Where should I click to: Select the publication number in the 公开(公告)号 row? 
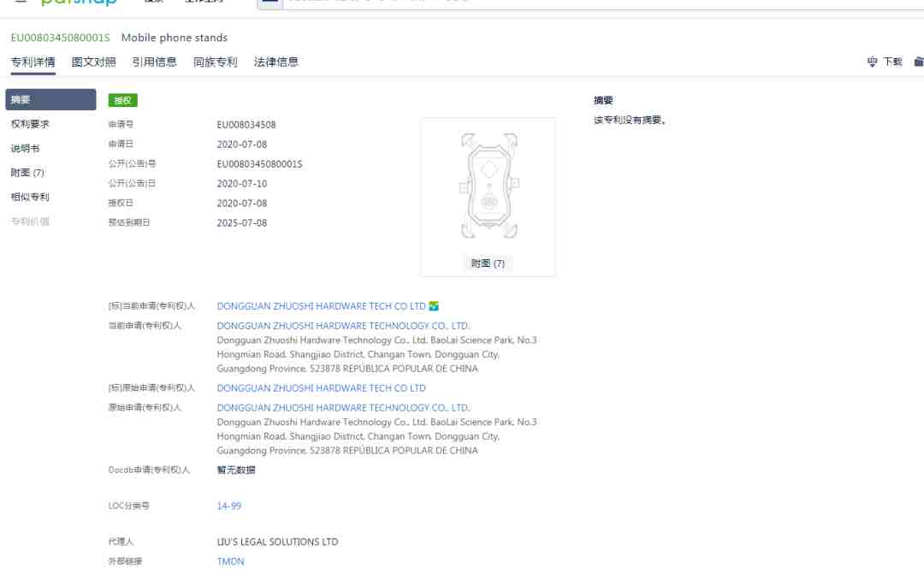pos(259,164)
